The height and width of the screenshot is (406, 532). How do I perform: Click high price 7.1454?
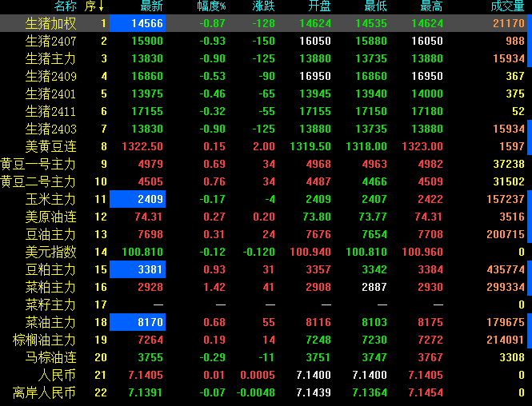[x=426, y=392]
